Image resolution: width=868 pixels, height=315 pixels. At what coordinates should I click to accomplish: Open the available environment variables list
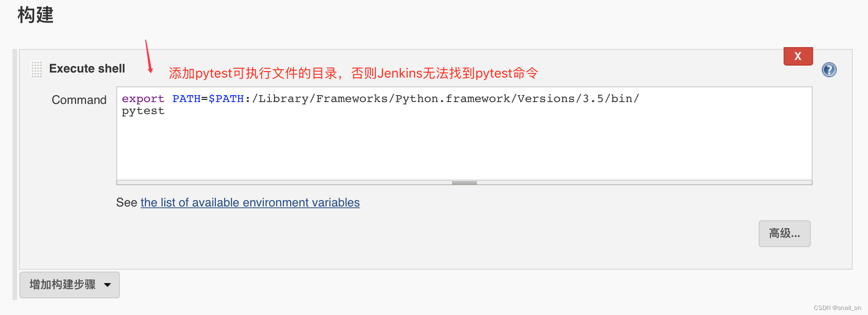coord(250,203)
